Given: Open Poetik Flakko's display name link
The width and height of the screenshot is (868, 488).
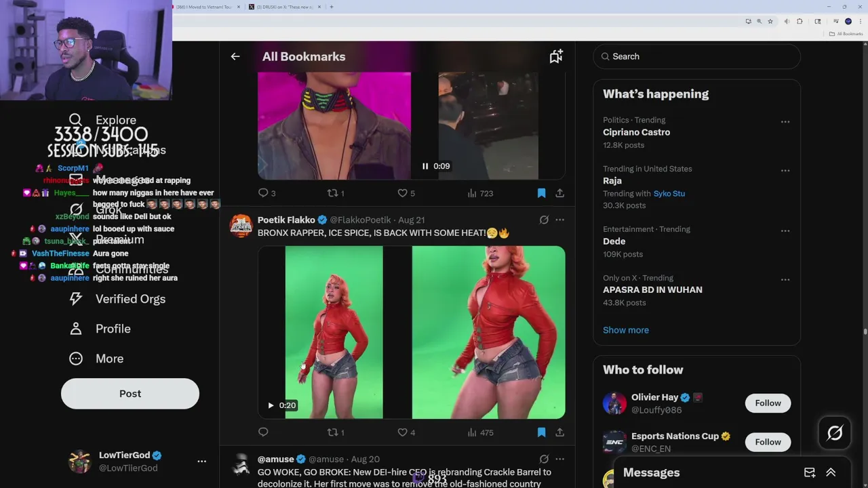Looking at the screenshot, I should coord(286,220).
